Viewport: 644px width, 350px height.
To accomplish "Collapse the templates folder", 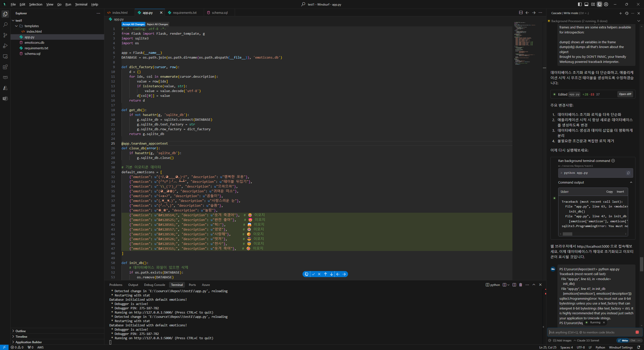I will (x=17, y=26).
